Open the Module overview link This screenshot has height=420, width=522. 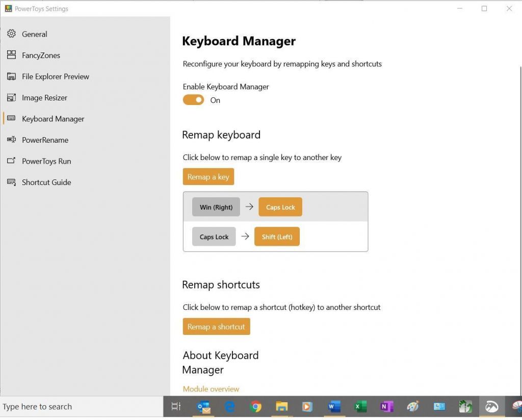click(x=211, y=388)
